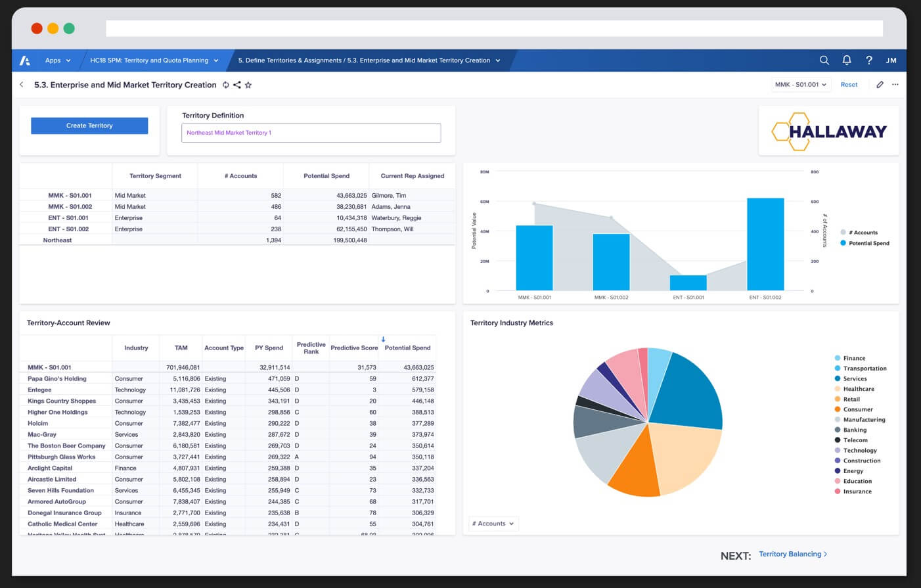Open the # Accounts pie chart dropdown
921x588 pixels.
(x=493, y=524)
